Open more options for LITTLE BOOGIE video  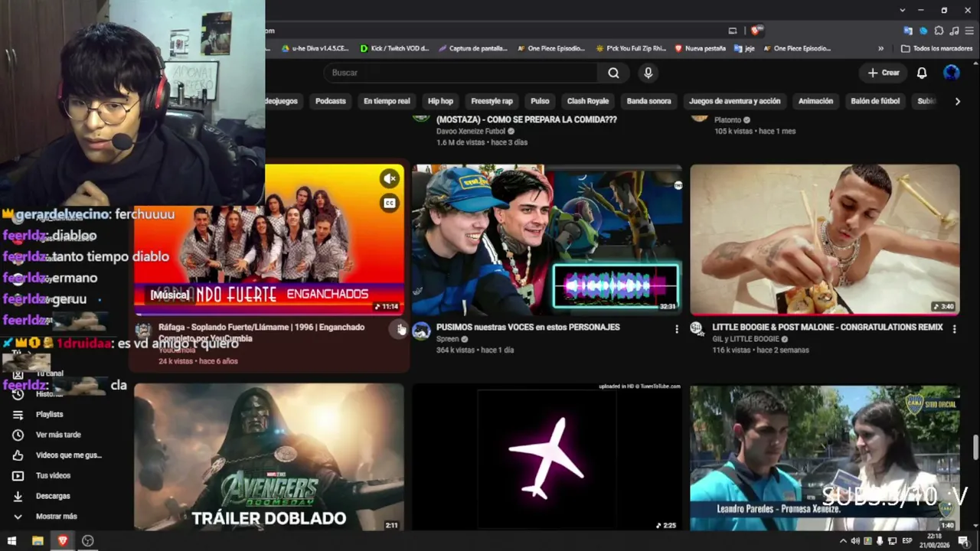[954, 329]
